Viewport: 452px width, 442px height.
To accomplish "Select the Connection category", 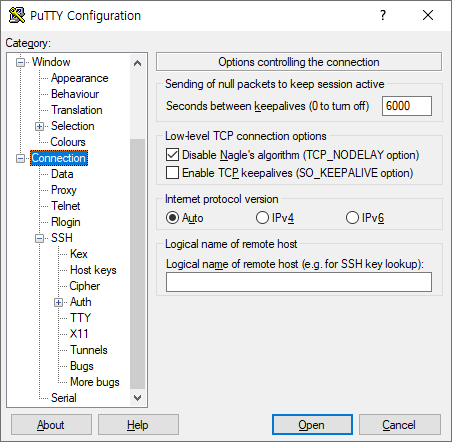I will tap(59, 158).
